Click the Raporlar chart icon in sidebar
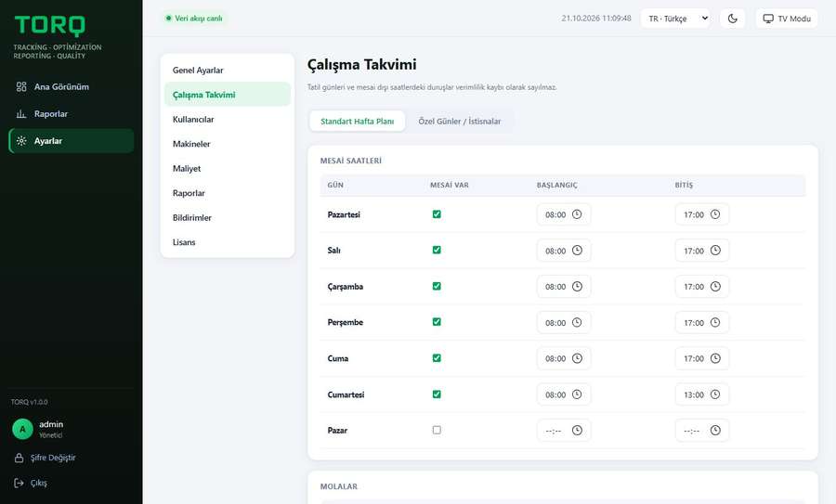Image resolution: width=836 pixels, height=504 pixels. [x=21, y=113]
